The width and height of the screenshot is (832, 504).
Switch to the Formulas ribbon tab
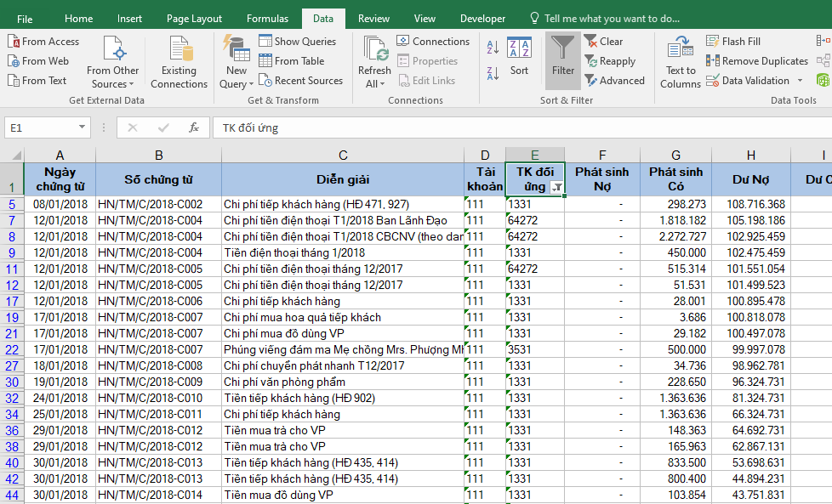(x=267, y=17)
